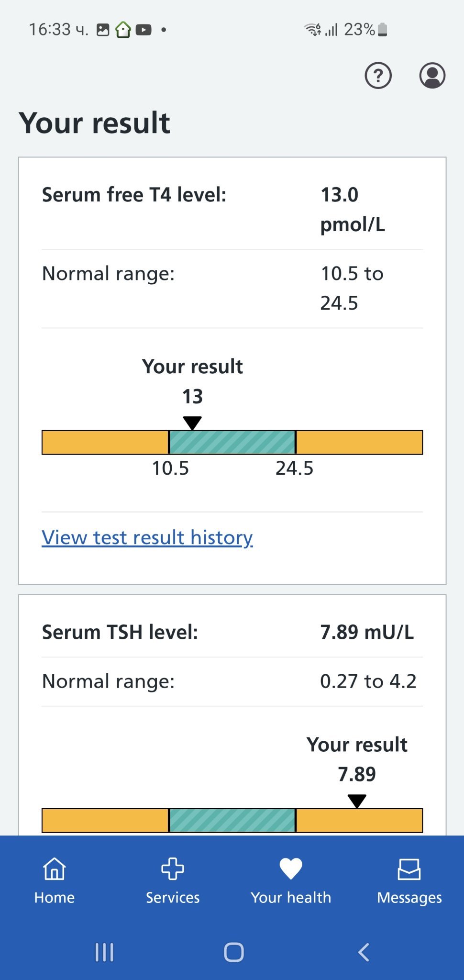Tap the Serum free T4 level heading
The height and width of the screenshot is (980, 464).
(134, 195)
